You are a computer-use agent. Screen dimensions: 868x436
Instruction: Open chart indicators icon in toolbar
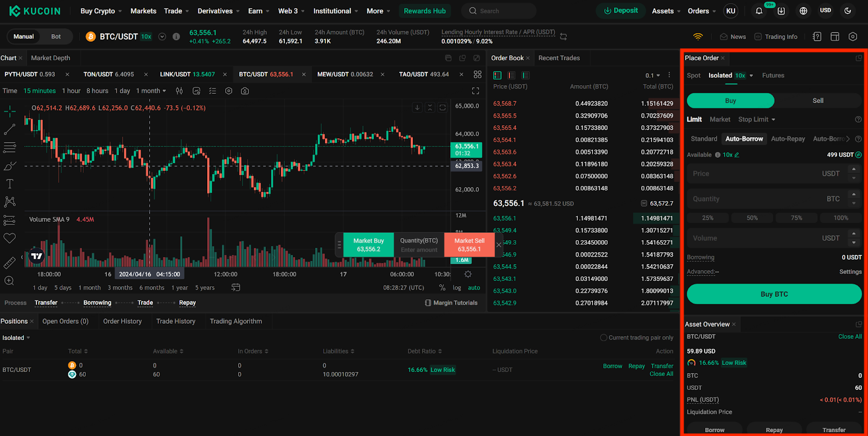tap(196, 91)
